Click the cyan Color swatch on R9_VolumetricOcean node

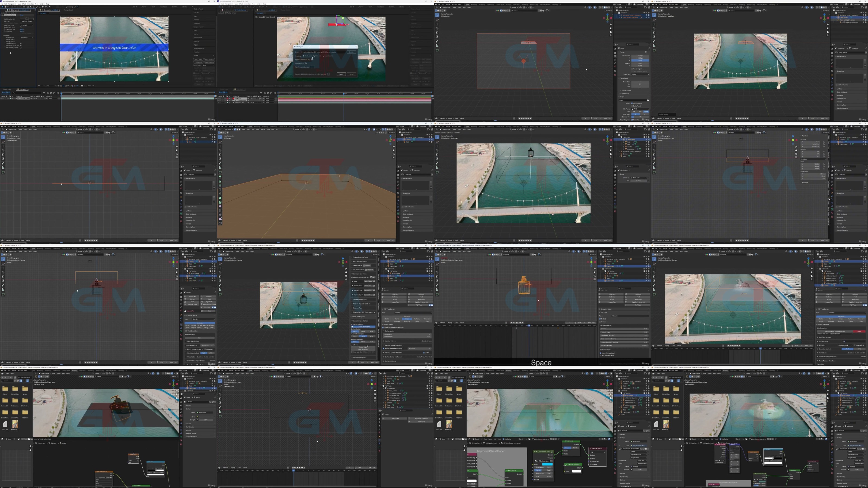coord(548,464)
